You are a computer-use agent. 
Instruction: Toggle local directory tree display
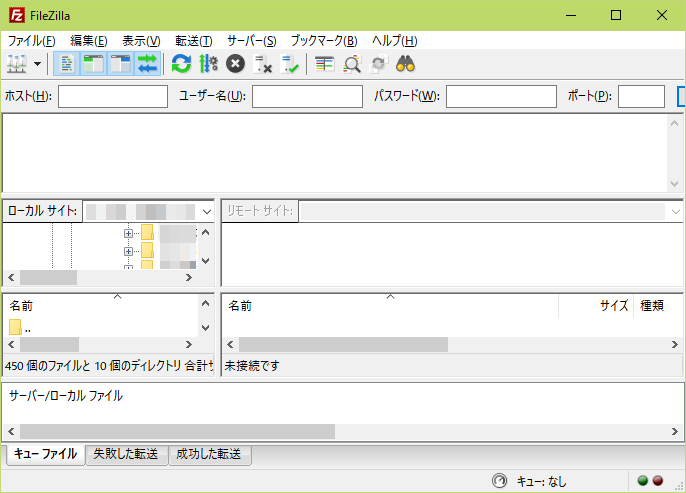94,64
